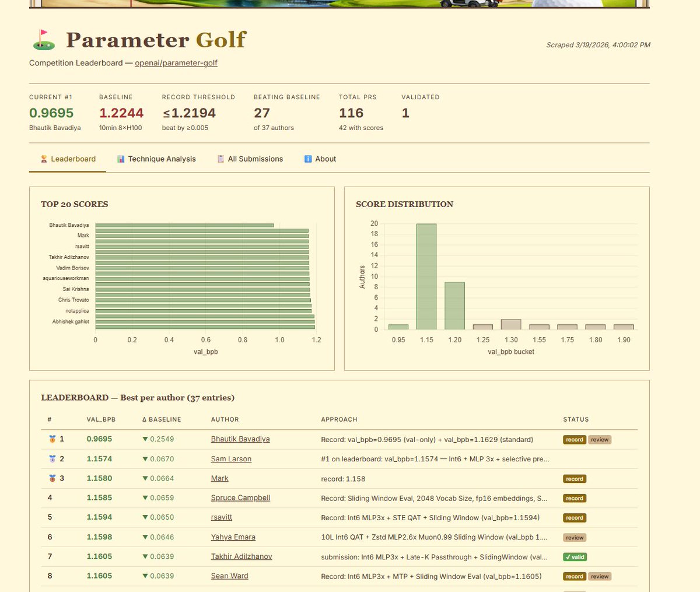
Task: Click the 0.95 bucket bar in Score Distribution
Action: pyautogui.click(x=398, y=327)
